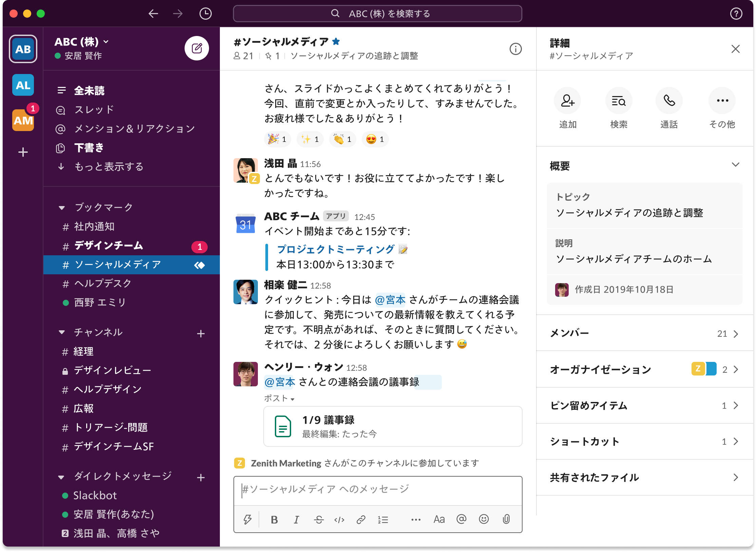The width and height of the screenshot is (756, 552).
Task: Expand the 共有されたファイル row
Action: pos(645,477)
